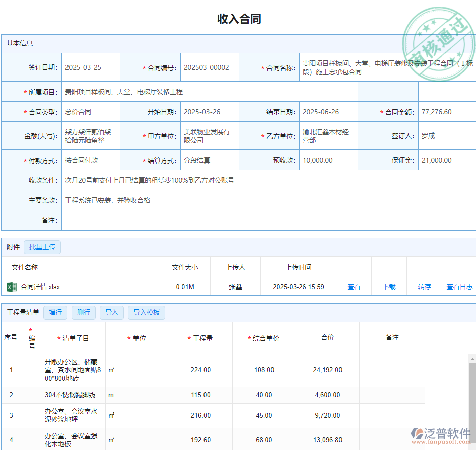View logs using the 查看日志 link
The width and height of the screenshot is (476, 450).
[x=457, y=287]
